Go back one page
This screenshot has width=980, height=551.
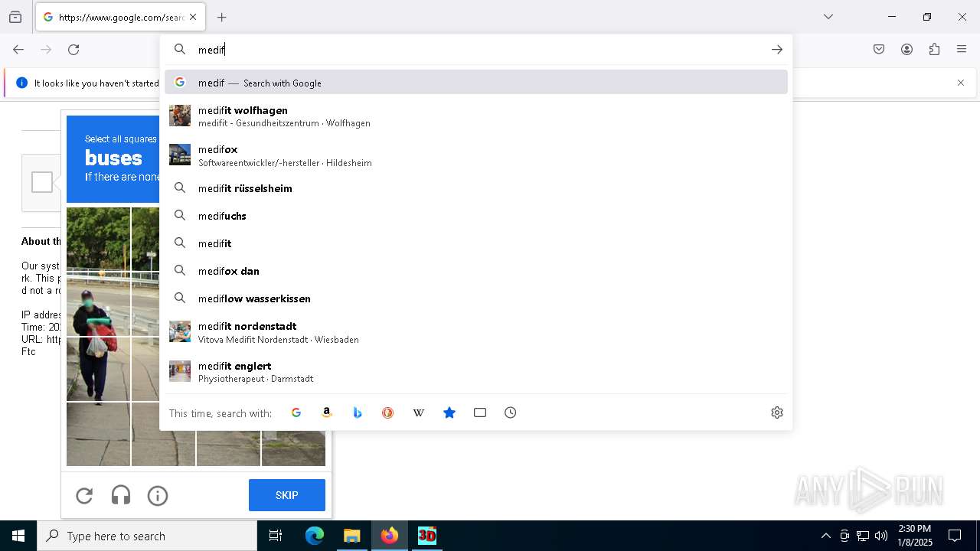pos(18,50)
